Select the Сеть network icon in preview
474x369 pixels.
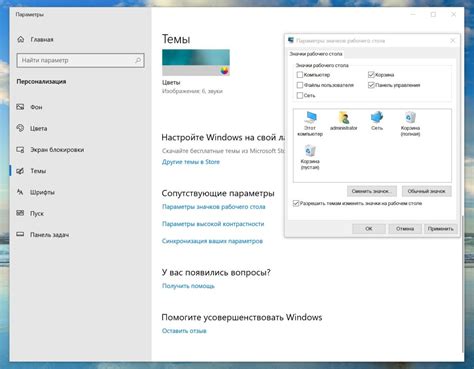(377, 117)
